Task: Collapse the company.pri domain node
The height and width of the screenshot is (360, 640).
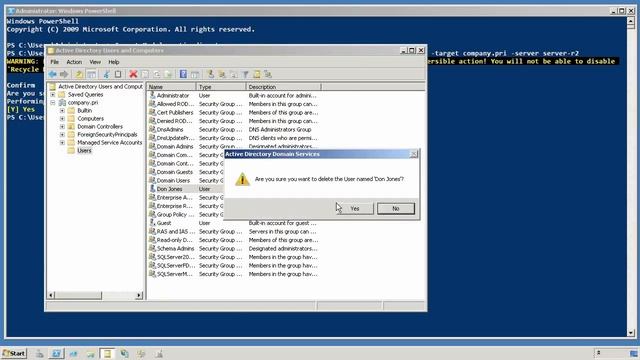Action: pos(53,102)
